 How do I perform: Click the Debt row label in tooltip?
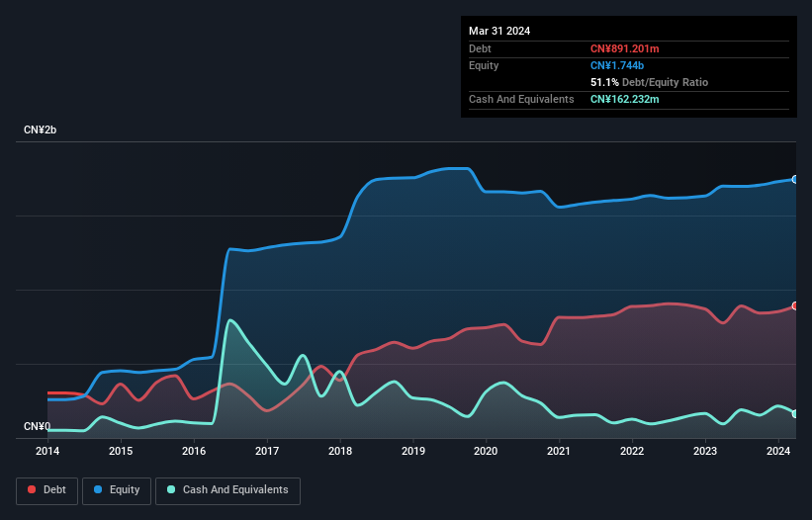tap(480, 48)
